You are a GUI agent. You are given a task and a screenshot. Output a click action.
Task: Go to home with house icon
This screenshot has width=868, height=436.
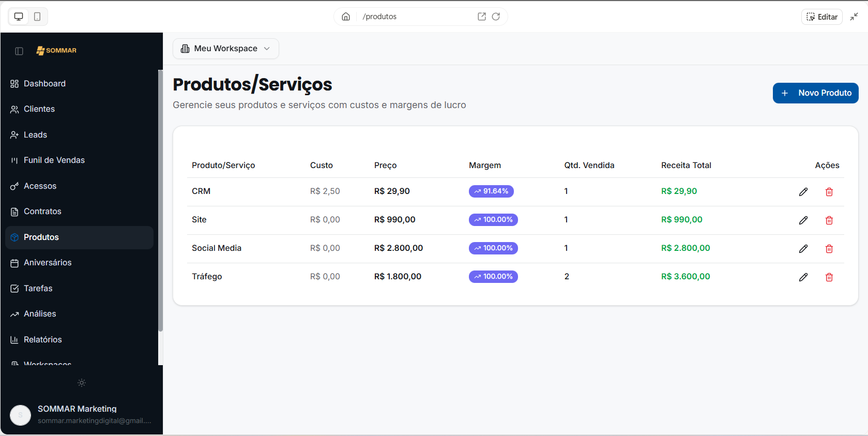pyautogui.click(x=346, y=17)
